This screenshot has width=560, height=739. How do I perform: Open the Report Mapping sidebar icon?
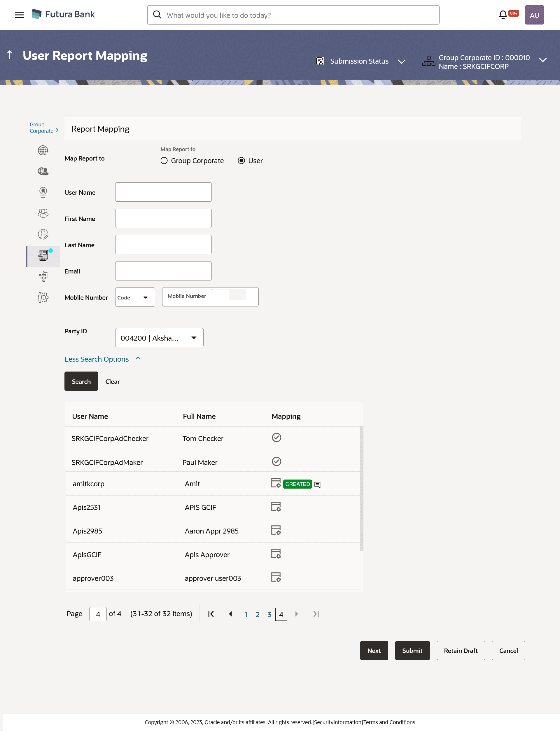tap(43, 256)
